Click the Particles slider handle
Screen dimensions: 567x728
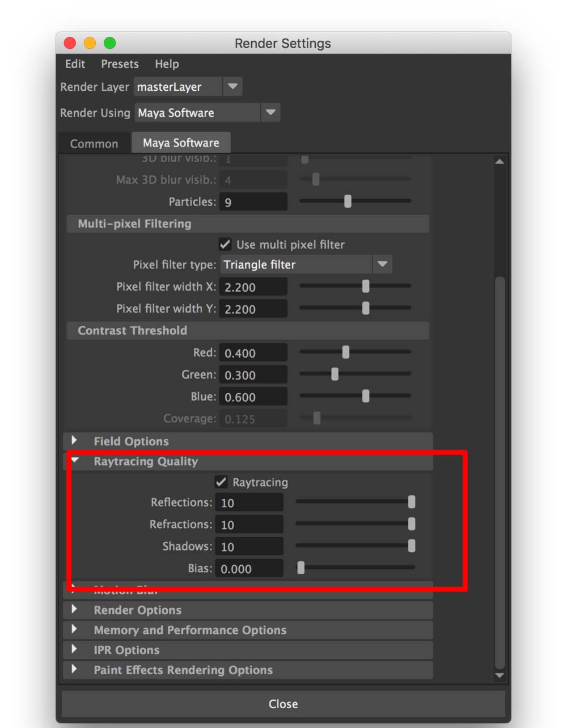click(348, 201)
